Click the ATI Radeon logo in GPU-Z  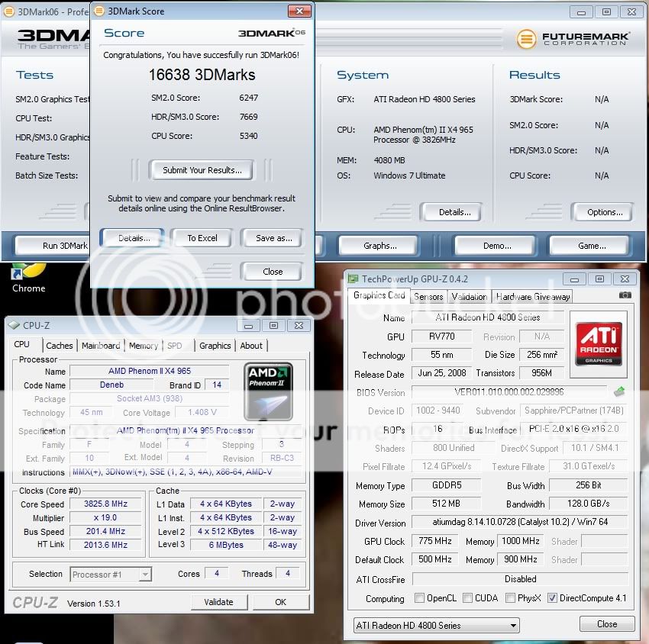coord(599,344)
